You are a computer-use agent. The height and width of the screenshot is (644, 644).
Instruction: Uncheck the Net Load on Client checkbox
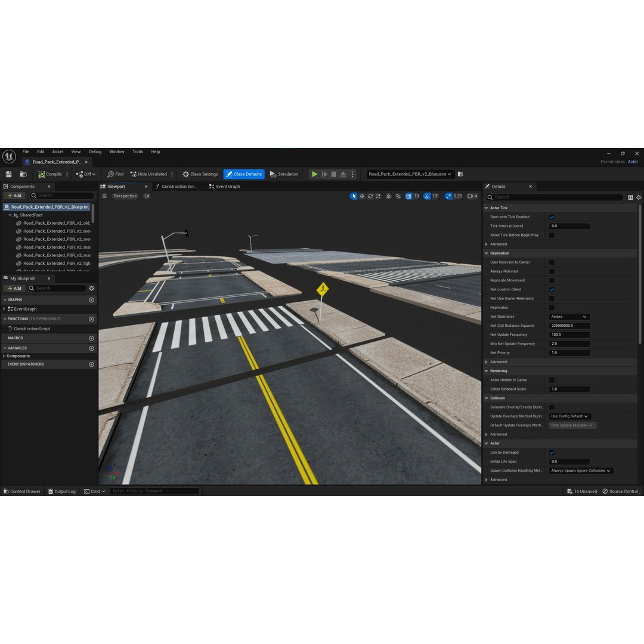tap(552, 289)
